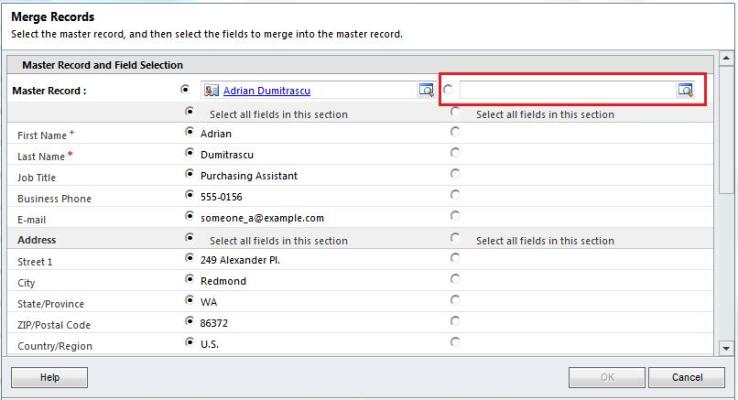Click the Cancel button
Image resolution: width=738 pixels, height=400 pixels.
pos(687,377)
